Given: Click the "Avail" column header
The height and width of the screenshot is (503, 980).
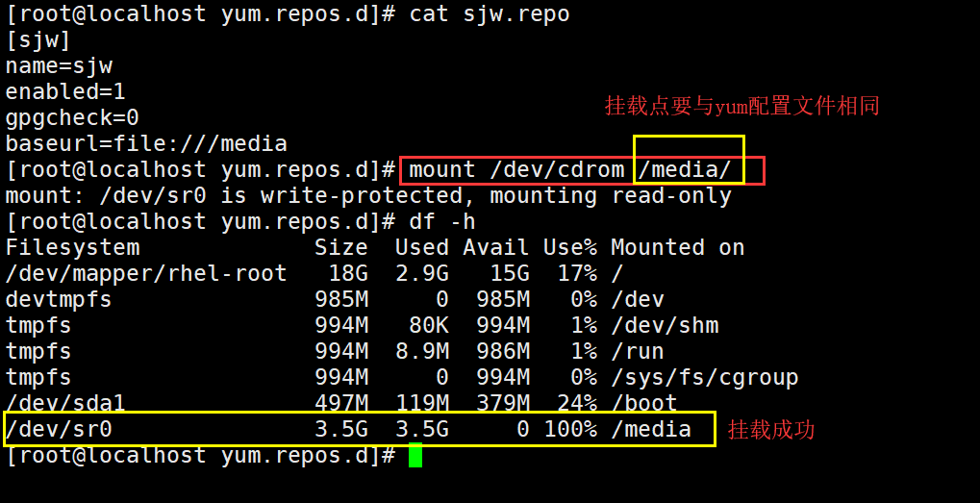Looking at the screenshot, I should coord(496,247).
